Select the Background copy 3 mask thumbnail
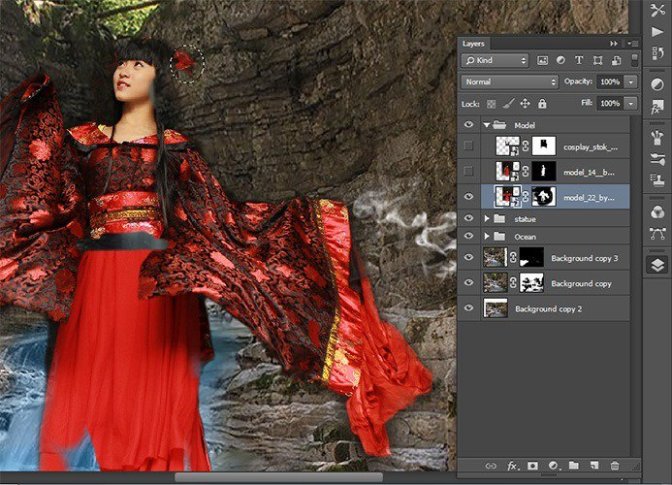The width and height of the screenshot is (672, 485). (532, 257)
